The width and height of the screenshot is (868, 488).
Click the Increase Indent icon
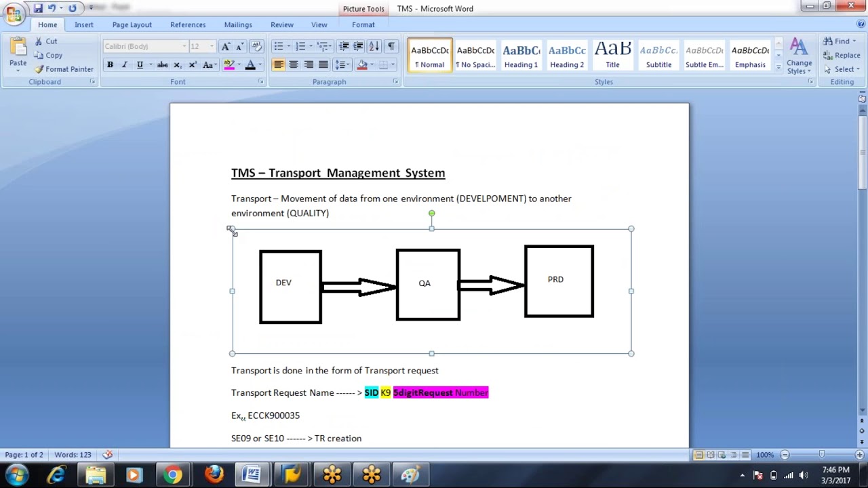(x=358, y=47)
